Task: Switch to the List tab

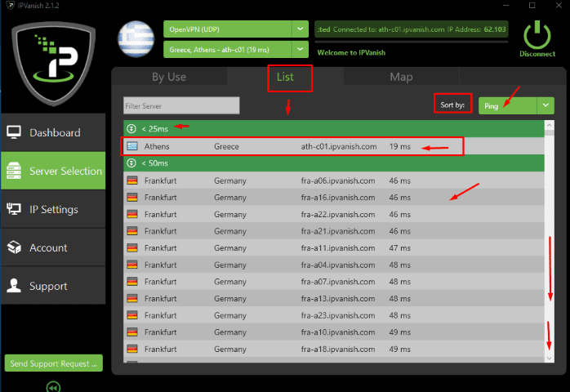Action: pos(285,77)
